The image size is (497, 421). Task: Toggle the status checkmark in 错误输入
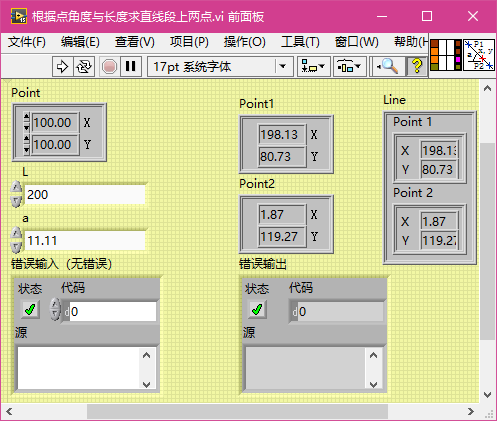tap(30, 310)
